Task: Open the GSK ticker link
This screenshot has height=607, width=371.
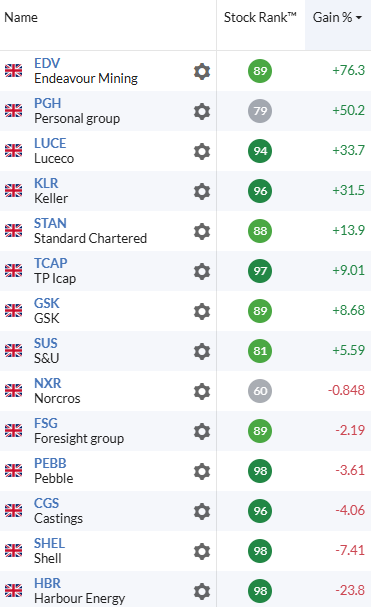Action: click(46, 303)
